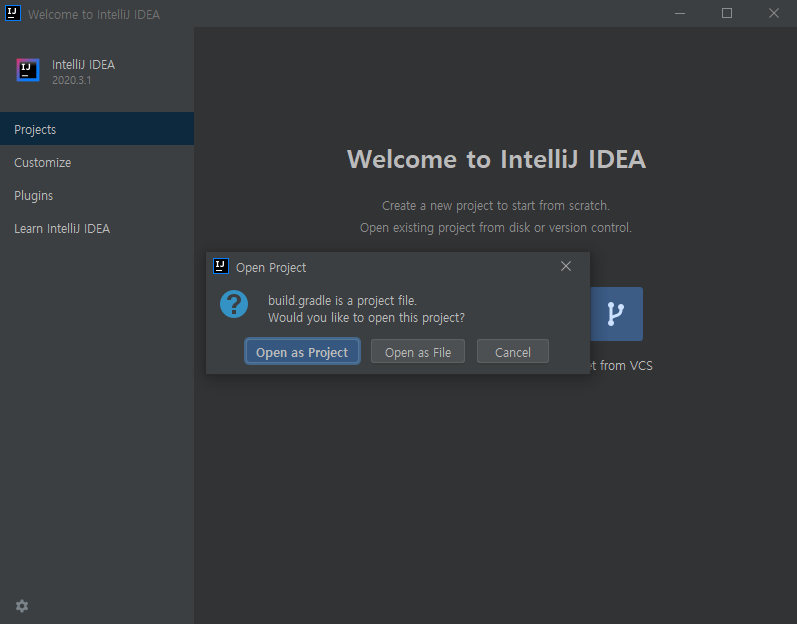Close the Open Project dialog

[566, 266]
